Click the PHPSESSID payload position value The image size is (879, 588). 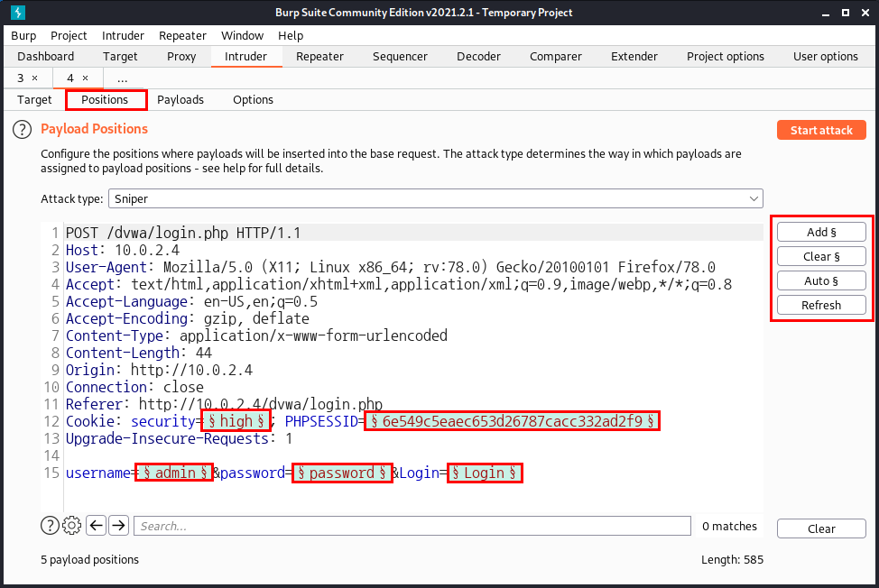coord(512,421)
